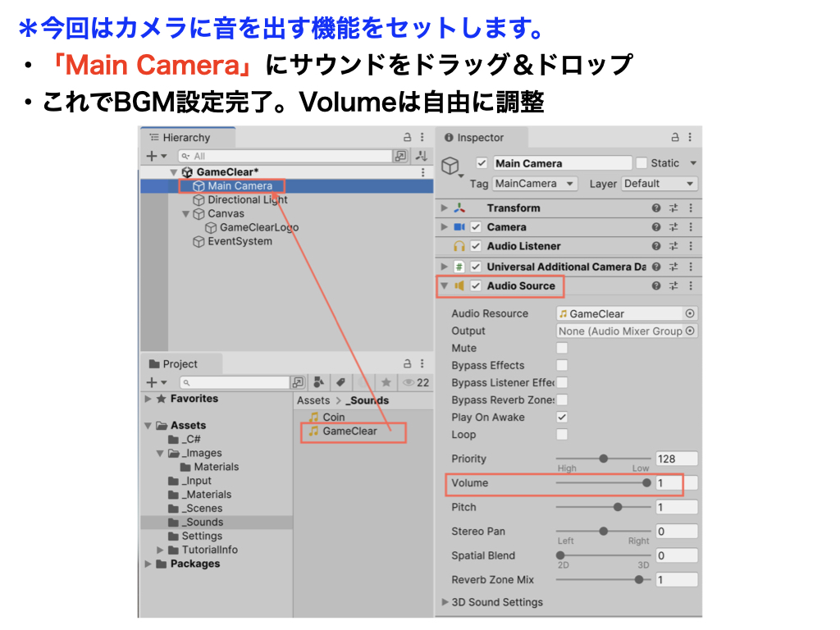Click the Audio Source help icon
This screenshot has width=840, height=630.
[x=656, y=286]
